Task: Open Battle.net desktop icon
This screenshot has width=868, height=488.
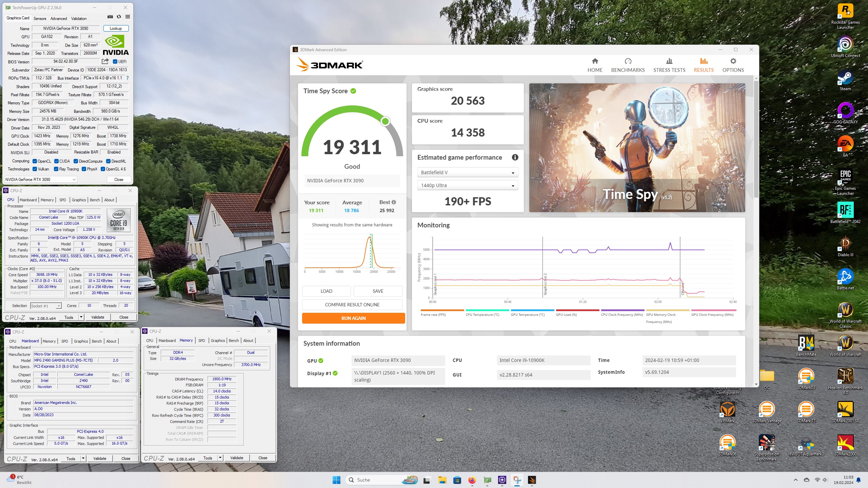Action: 845,280
